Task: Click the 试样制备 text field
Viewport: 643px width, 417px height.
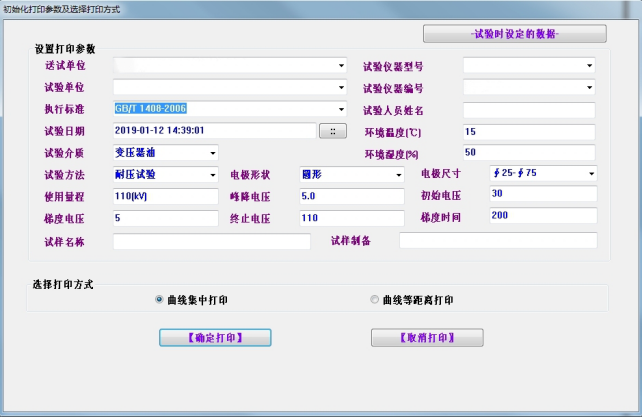Action: (498, 241)
